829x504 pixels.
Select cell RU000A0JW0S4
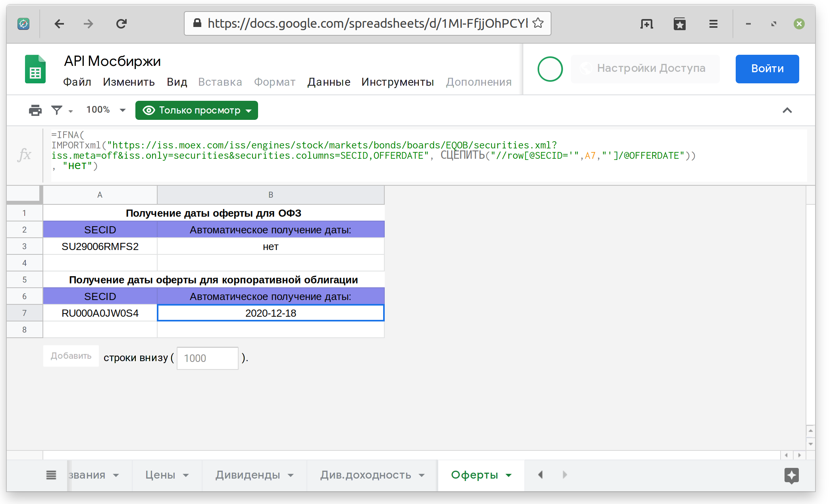tap(100, 313)
